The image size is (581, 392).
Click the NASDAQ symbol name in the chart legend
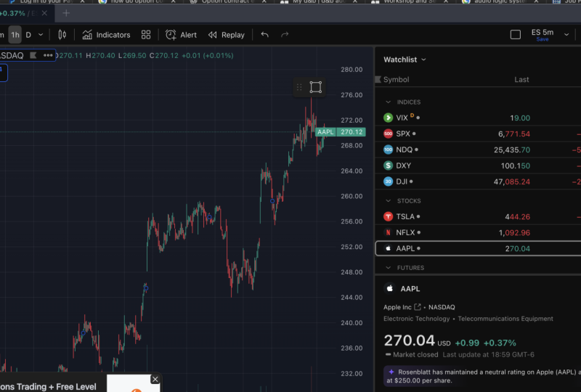(x=12, y=56)
